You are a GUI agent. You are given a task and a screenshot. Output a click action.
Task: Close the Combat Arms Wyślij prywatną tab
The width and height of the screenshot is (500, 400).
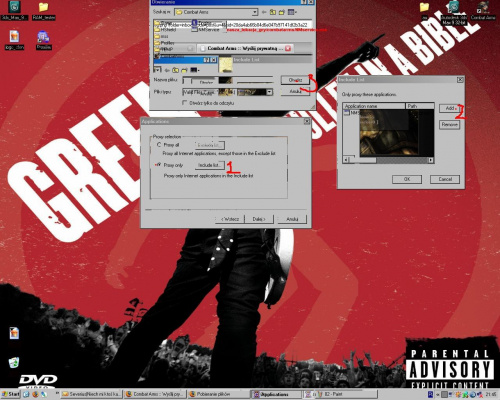tap(288, 48)
